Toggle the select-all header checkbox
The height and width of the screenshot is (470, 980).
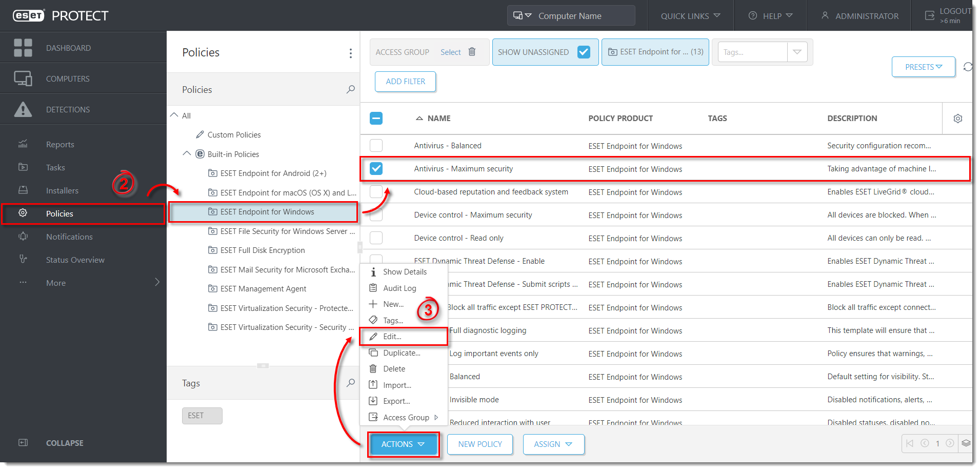376,119
